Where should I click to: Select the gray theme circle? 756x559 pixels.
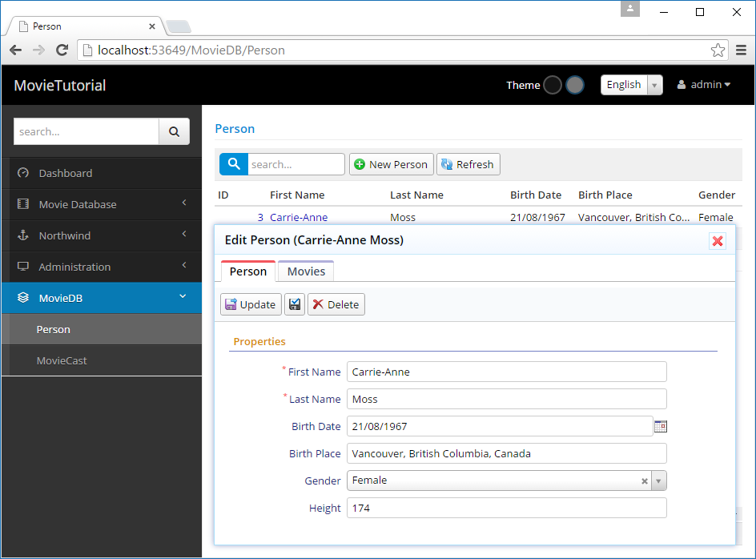pyautogui.click(x=575, y=85)
